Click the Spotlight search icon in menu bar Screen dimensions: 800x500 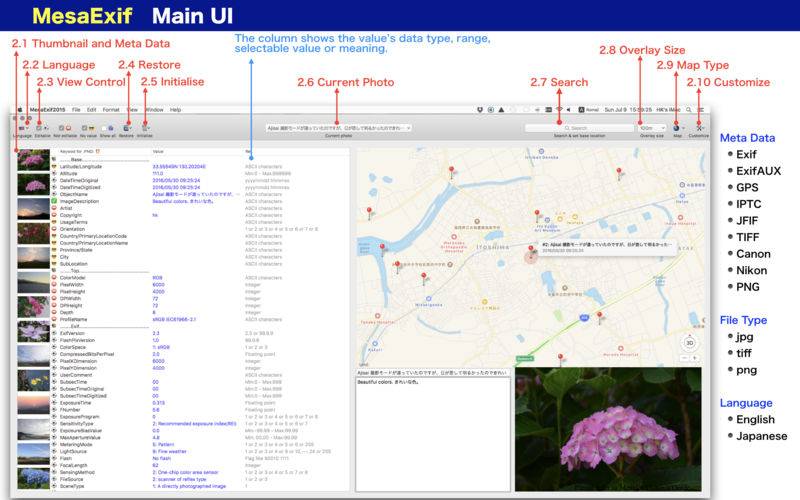[689, 110]
